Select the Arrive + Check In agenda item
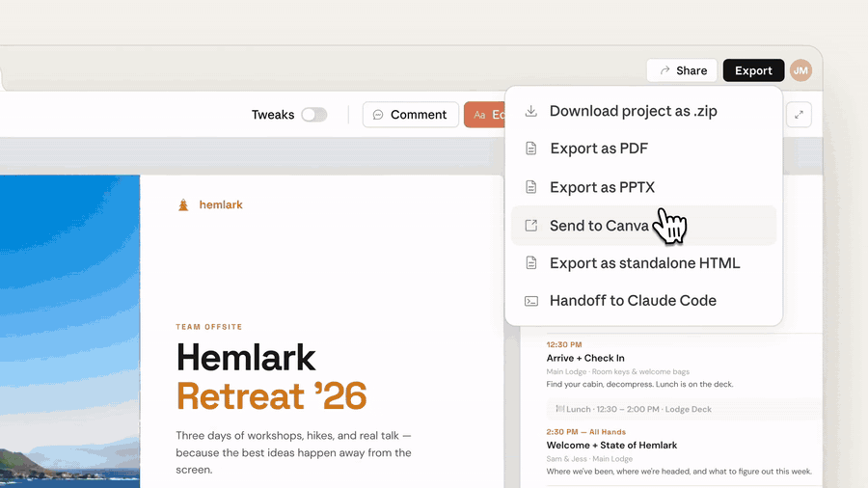 (585, 359)
